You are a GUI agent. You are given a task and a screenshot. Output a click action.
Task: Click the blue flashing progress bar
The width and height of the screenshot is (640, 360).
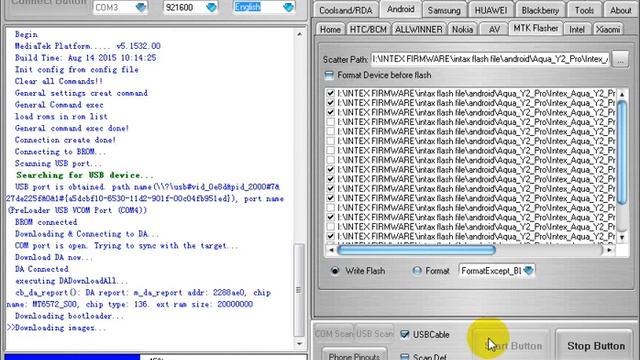73,357
